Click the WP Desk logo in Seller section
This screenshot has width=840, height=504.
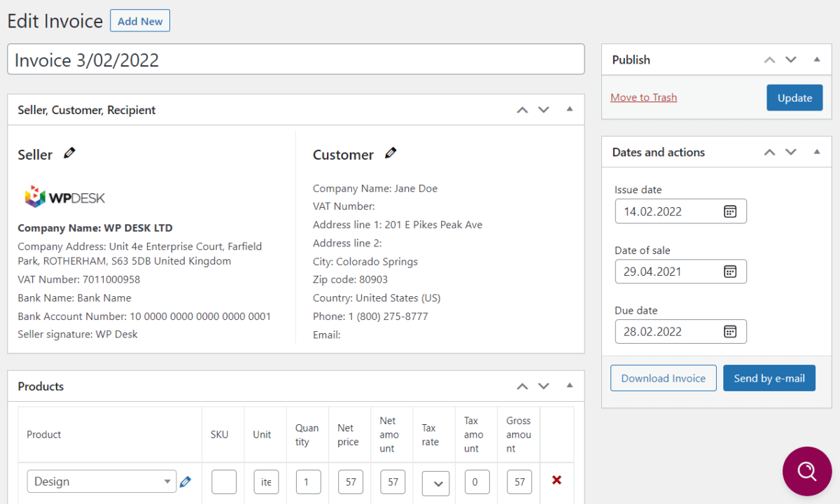[64, 196]
